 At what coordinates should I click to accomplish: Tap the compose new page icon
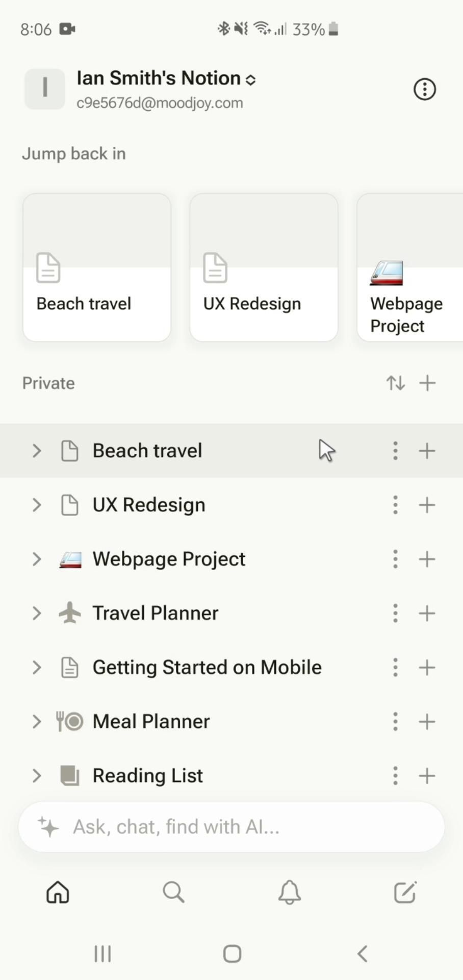(405, 892)
